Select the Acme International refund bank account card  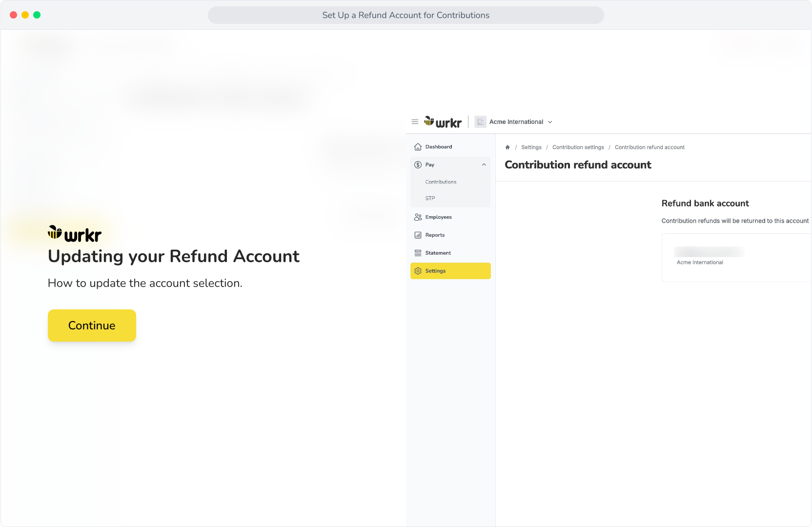pyautogui.click(x=736, y=258)
